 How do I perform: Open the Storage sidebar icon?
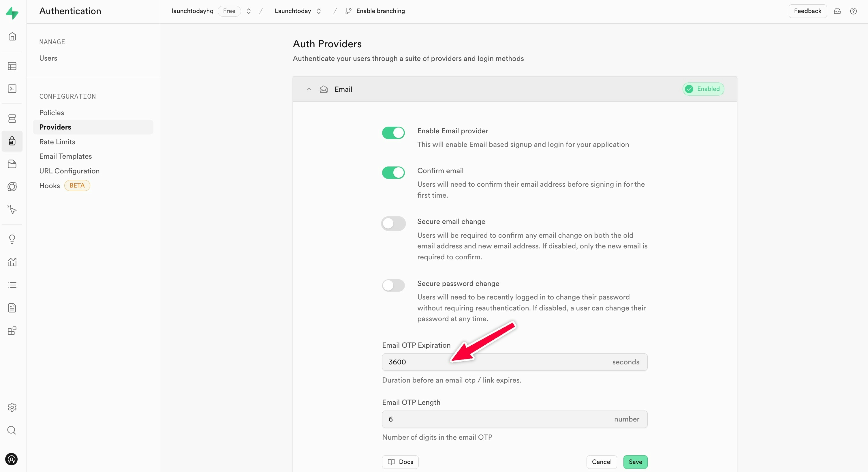[12, 164]
